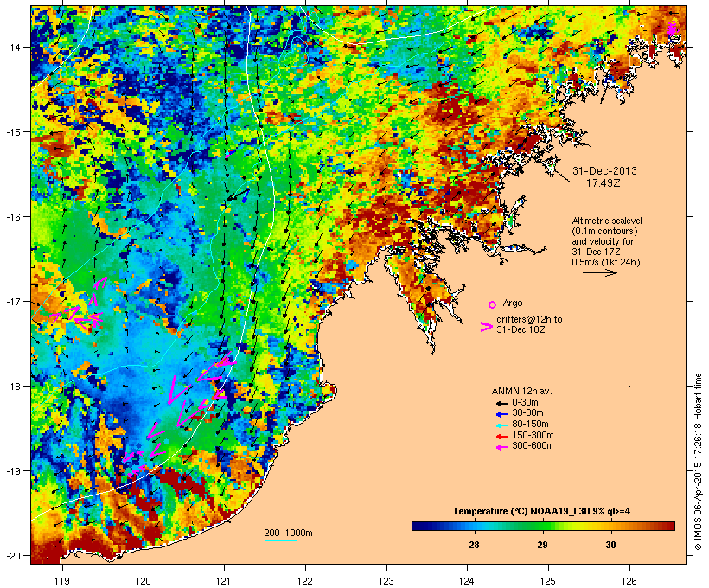This screenshot has width=709, height=588.
Task: Click the '300-600m' depth label
Action: pyautogui.click(x=533, y=446)
